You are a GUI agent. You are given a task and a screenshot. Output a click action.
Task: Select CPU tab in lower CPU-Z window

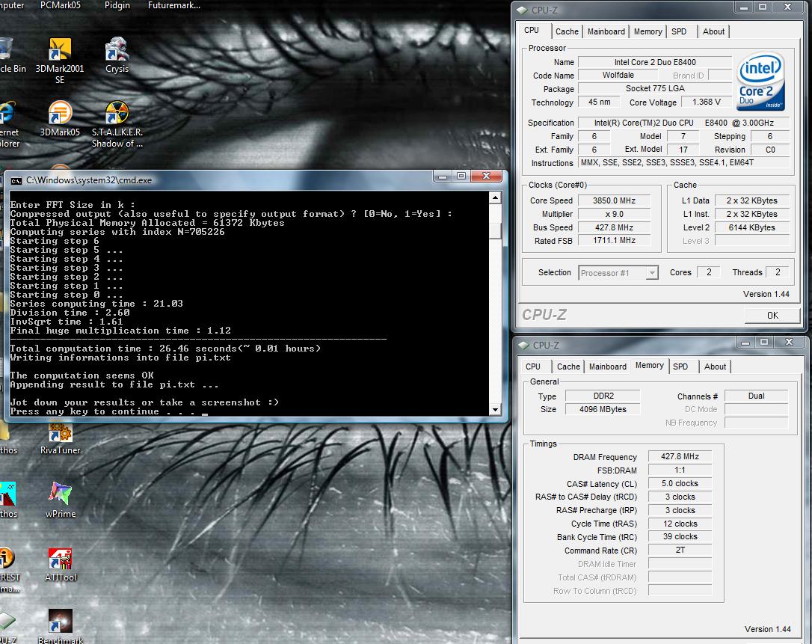pyautogui.click(x=533, y=367)
